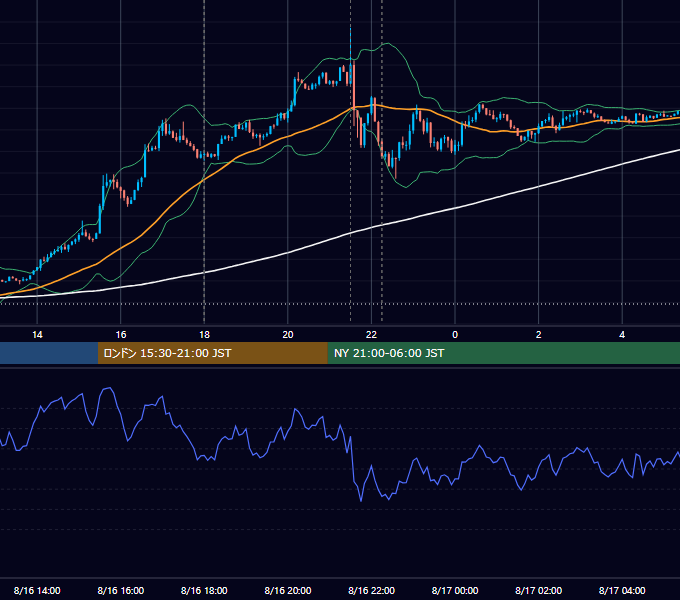Click the upper time axis label 20

pyautogui.click(x=288, y=335)
